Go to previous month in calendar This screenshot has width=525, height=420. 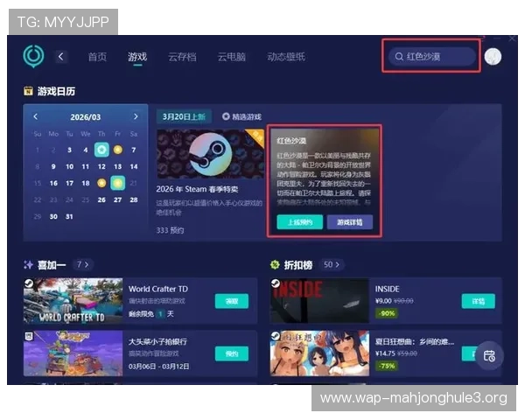tap(36, 116)
